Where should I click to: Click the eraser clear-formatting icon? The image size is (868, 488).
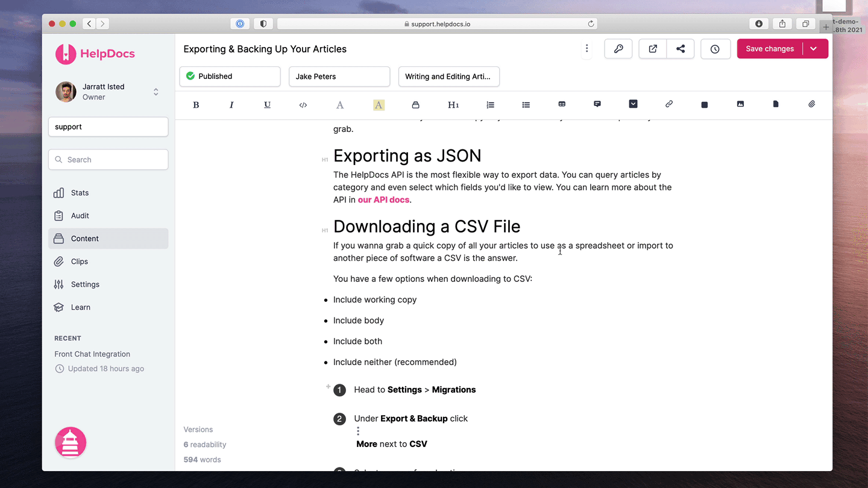(x=415, y=105)
